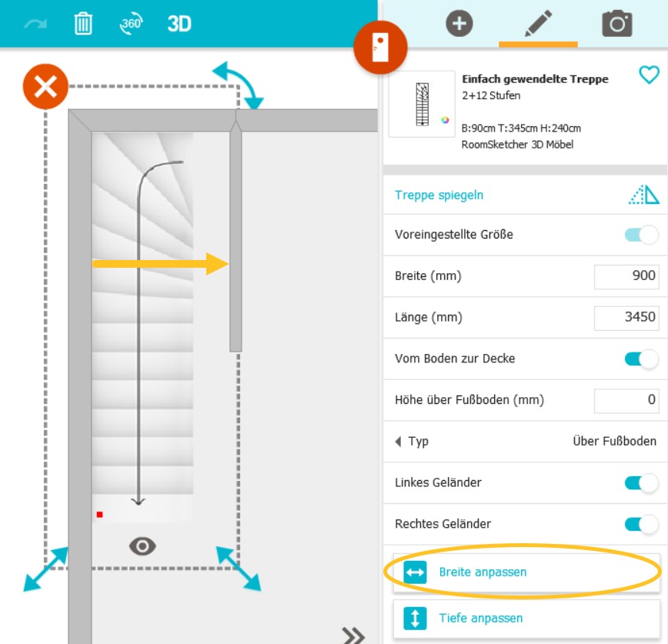Screen dimensions: 668x644
Task: Click the Länge (mm) input field
Action: click(626, 317)
